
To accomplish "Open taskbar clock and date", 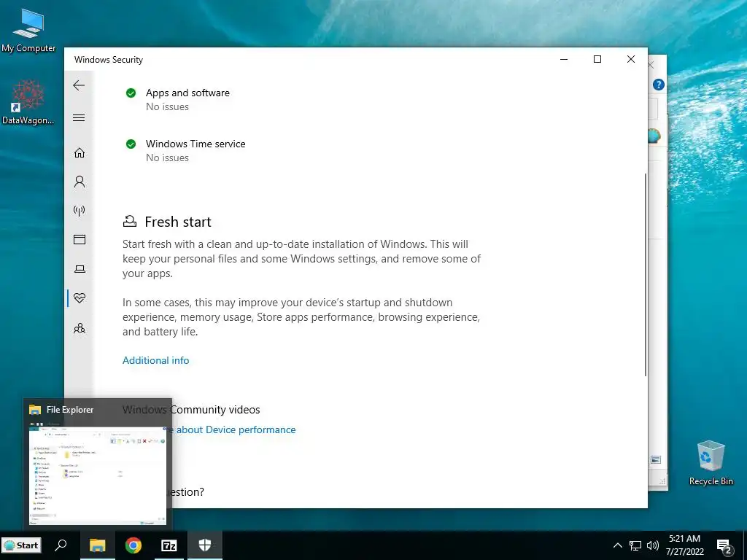I will click(684, 545).
